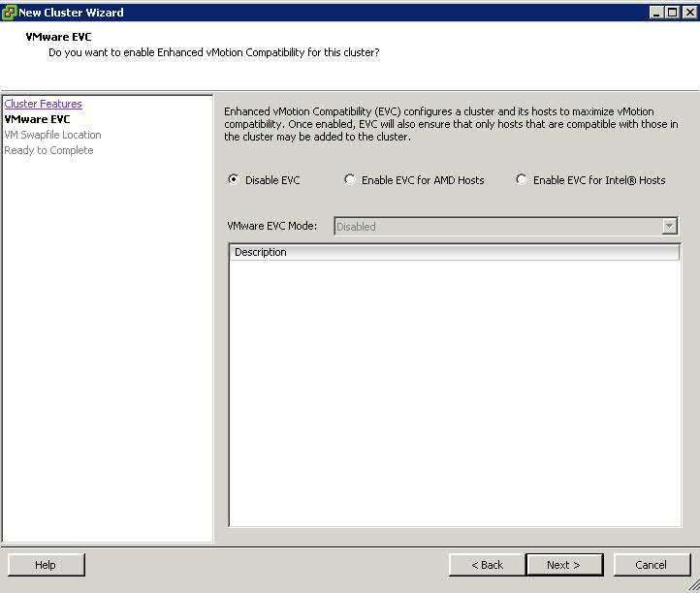Click the bold VMware EVC page heading

(58, 37)
